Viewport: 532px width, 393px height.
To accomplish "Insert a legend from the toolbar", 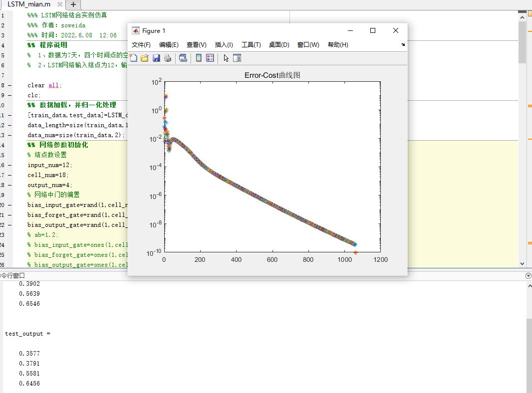I will tap(210, 58).
